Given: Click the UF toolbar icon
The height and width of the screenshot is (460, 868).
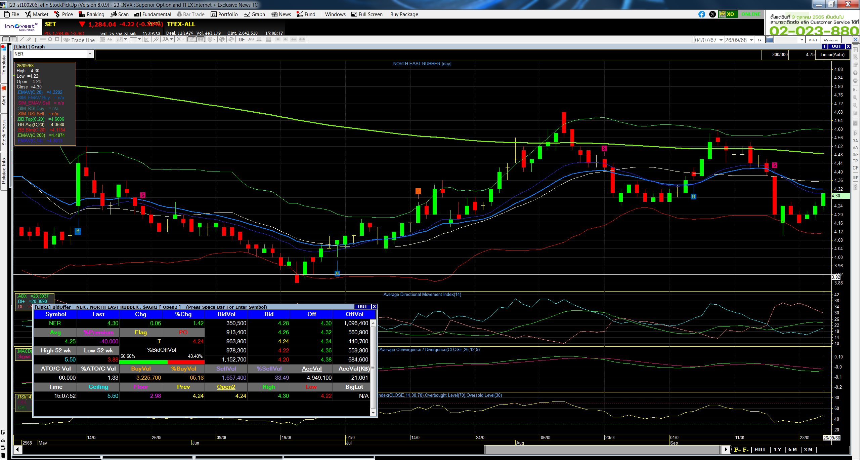Looking at the screenshot, I should click(x=241, y=39).
